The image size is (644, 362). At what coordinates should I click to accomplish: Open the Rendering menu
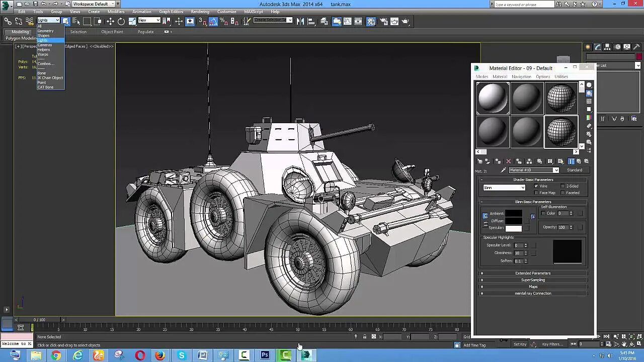(x=200, y=12)
